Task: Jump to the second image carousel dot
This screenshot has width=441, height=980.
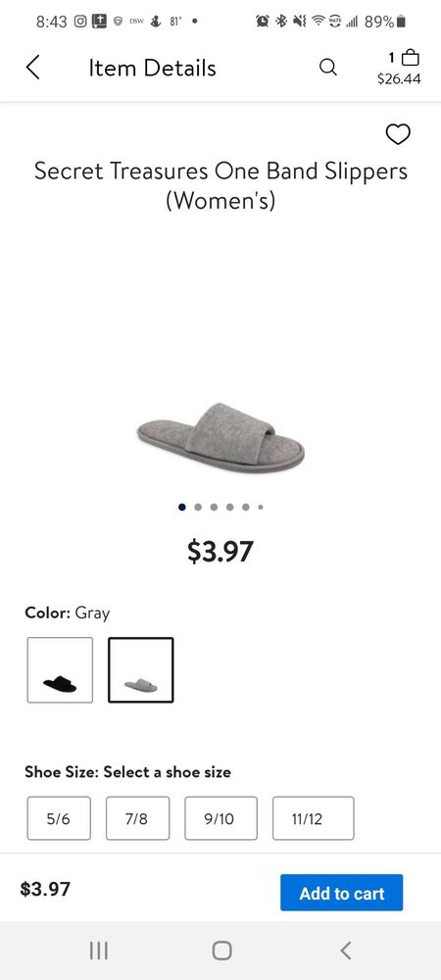Action: 198,507
